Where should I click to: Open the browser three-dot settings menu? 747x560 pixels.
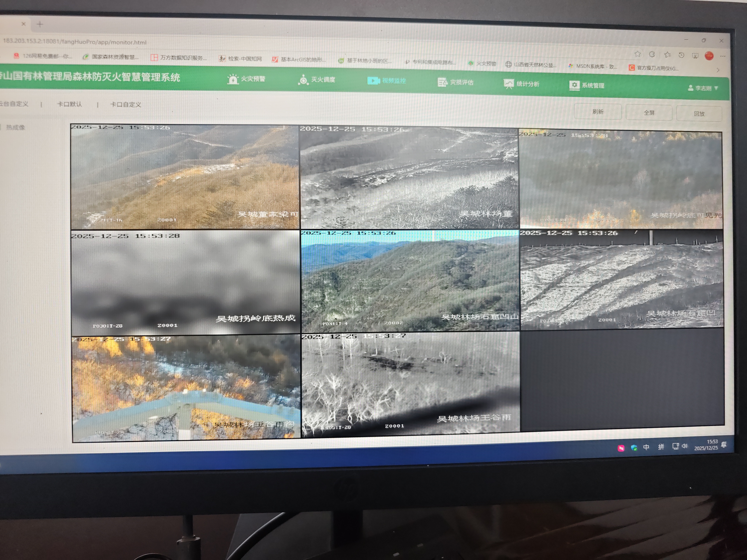click(722, 56)
